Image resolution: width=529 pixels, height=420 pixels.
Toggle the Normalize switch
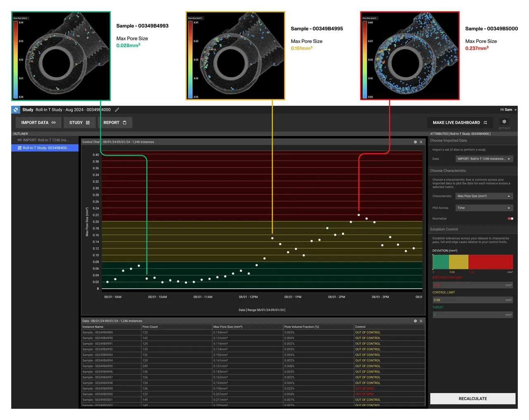point(510,219)
